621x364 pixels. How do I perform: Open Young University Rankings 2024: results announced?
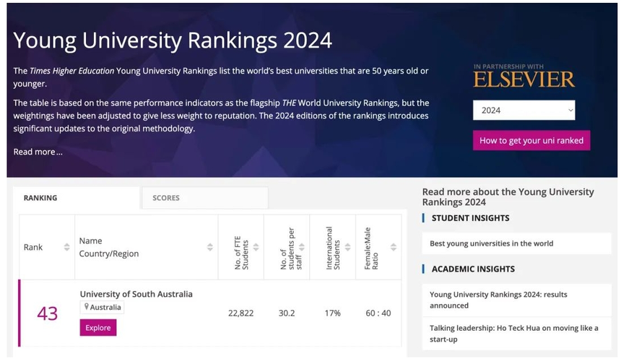[516, 300]
